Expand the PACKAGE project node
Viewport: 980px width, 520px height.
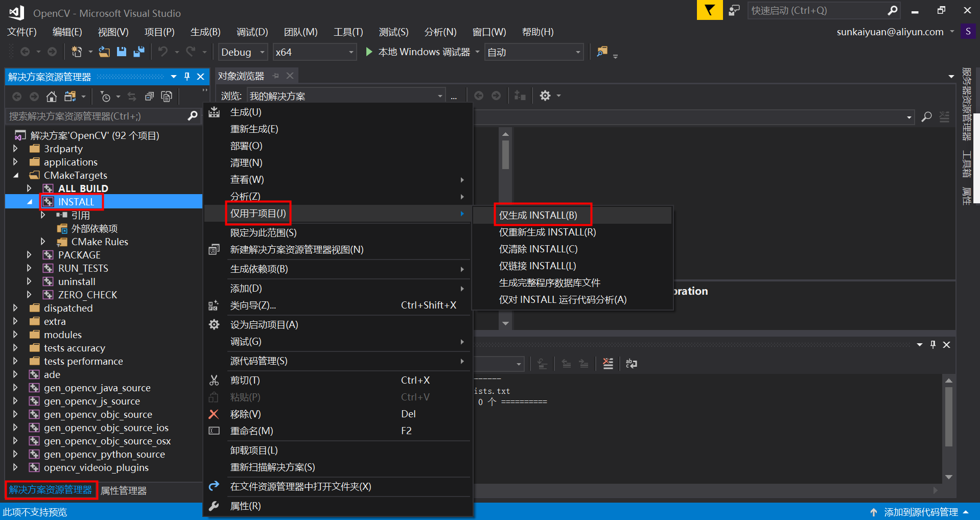coord(29,255)
